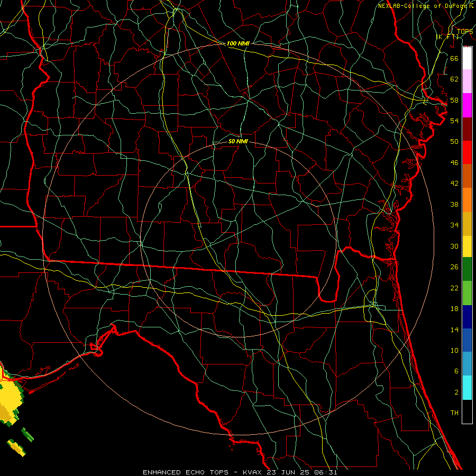
Task: Click the black TH legend swatch
Action: (467, 411)
